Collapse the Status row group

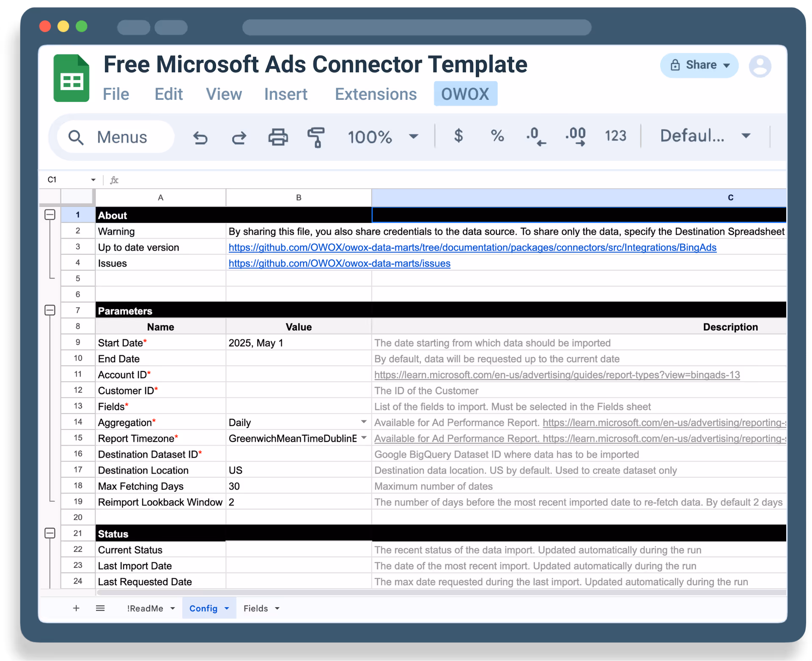pyautogui.click(x=50, y=533)
